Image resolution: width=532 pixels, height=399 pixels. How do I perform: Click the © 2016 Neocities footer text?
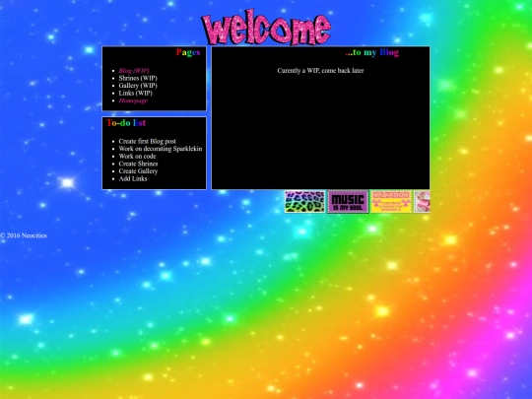24,235
